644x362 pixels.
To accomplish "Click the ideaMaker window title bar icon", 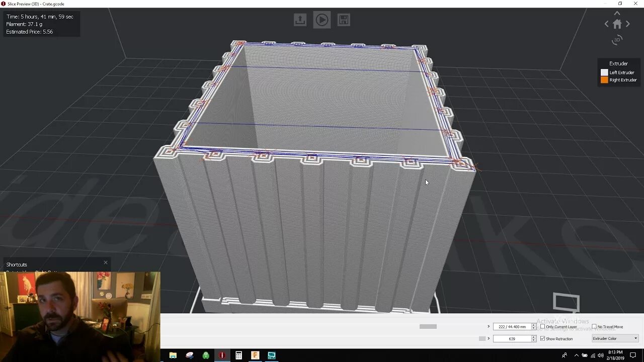I will [4, 4].
